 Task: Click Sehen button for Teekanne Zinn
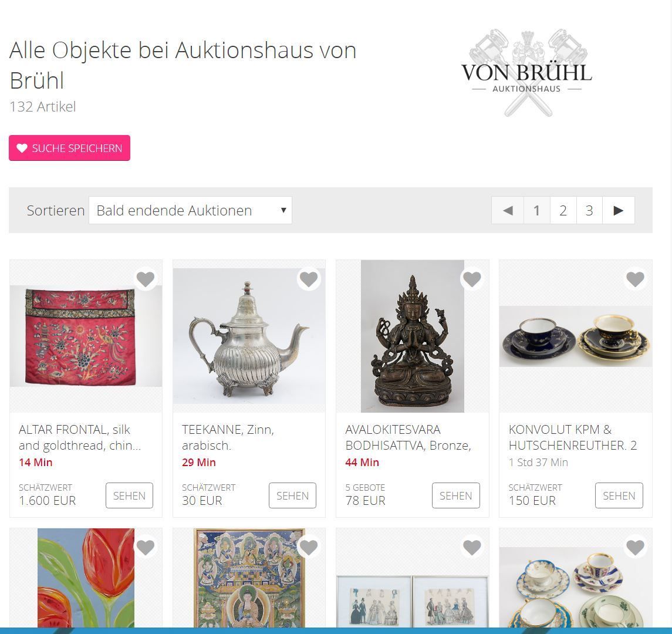[x=293, y=495]
